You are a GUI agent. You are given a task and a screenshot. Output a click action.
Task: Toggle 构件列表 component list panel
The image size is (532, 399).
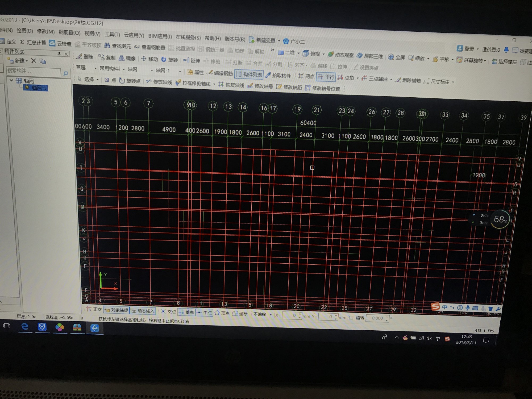coord(249,74)
